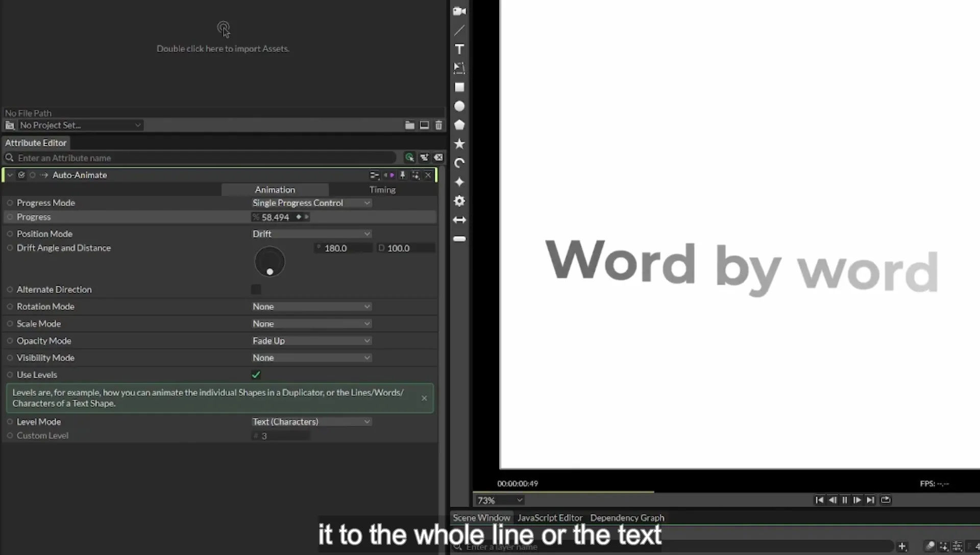
Task: Toggle the Alternate Direction checkbox
Action: click(x=256, y=289)
